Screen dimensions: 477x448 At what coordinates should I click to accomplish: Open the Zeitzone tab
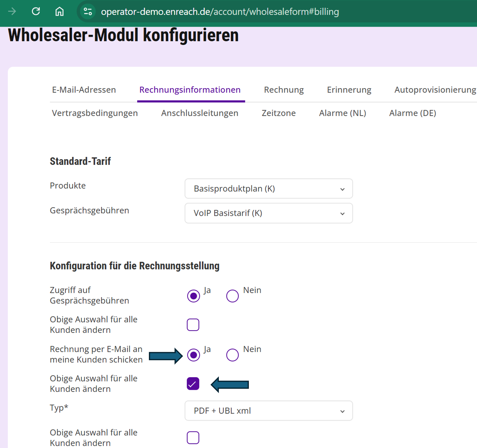(279, 113)
